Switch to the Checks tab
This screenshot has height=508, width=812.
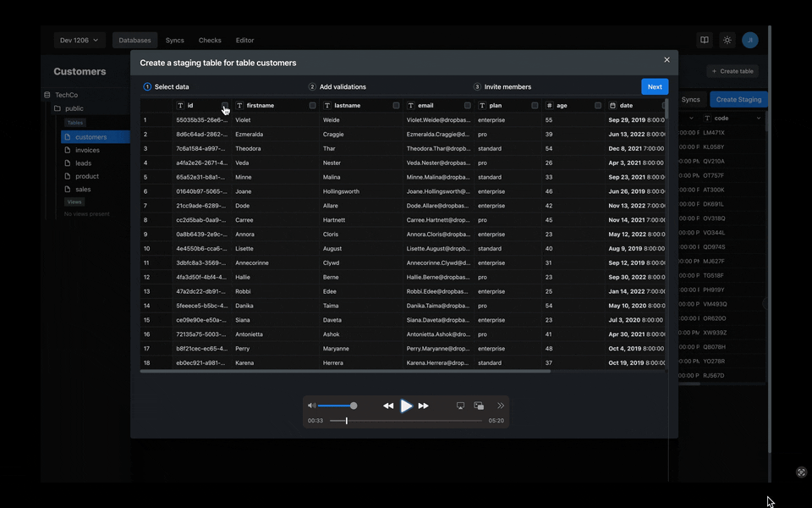point(210,40)
